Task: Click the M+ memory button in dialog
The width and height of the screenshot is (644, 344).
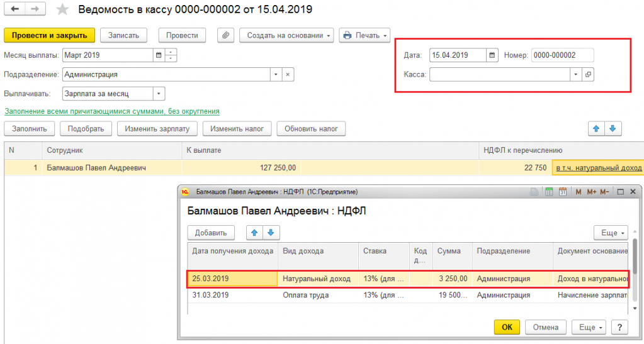Action: (x=591, y=192)
